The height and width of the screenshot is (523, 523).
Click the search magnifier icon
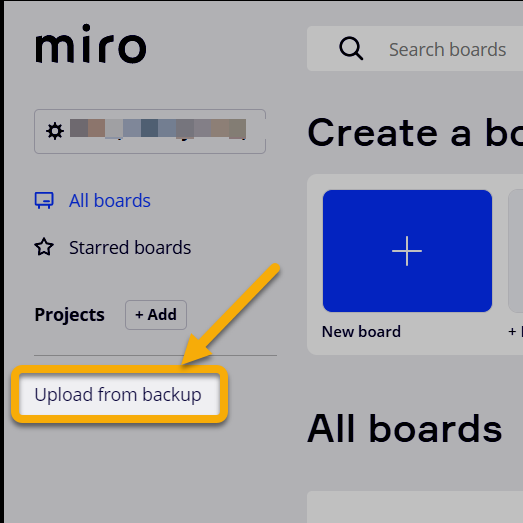click(x=351, y=49)
